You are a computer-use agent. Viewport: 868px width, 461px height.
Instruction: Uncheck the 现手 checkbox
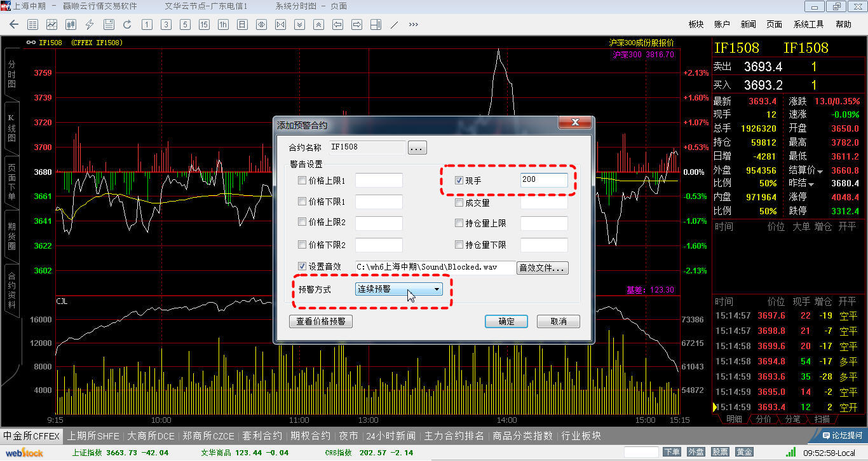click(459, 181)
